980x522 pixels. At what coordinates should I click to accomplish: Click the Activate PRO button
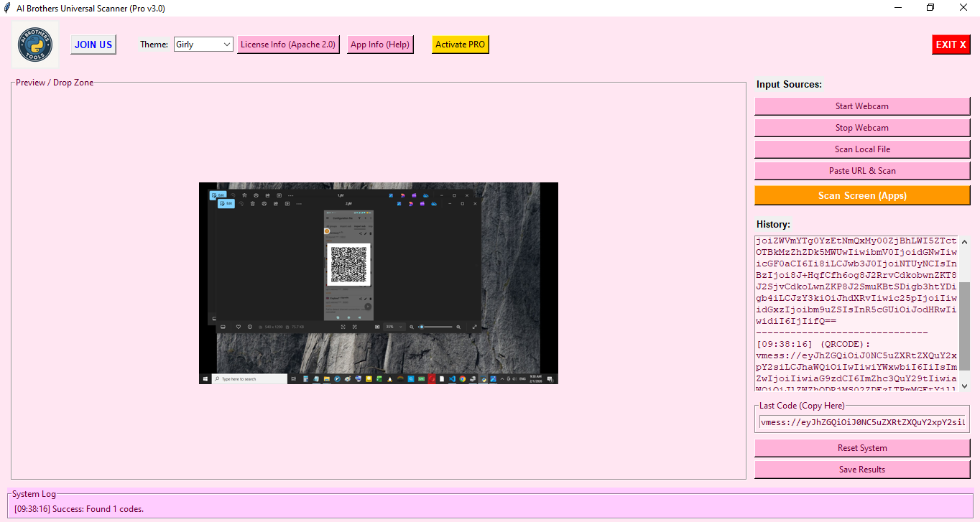[460, 45]
